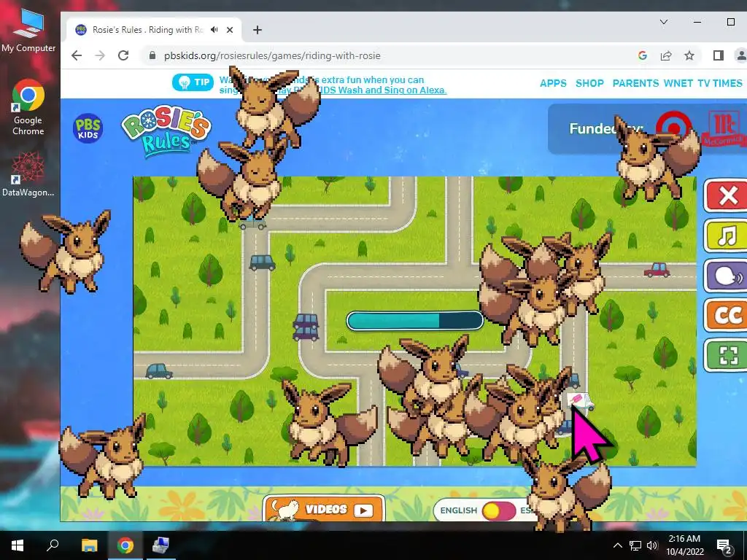Open the SHOP menu link
Viewport: 747px width, 560px height.
point(589,83)
